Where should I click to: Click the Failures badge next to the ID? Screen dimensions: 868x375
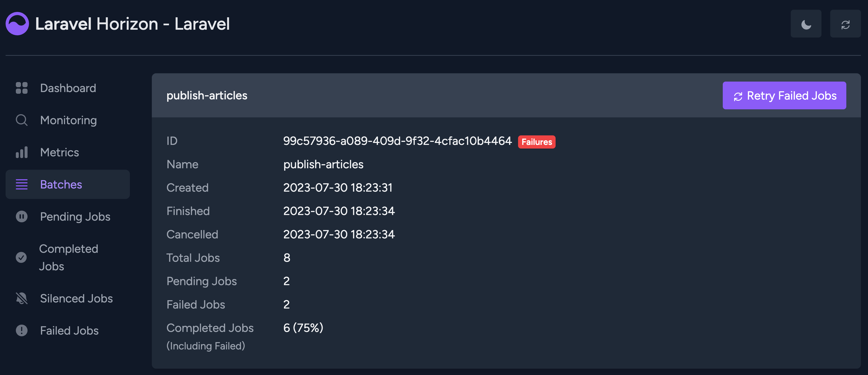pyautogui.click(x=536, y=142)
